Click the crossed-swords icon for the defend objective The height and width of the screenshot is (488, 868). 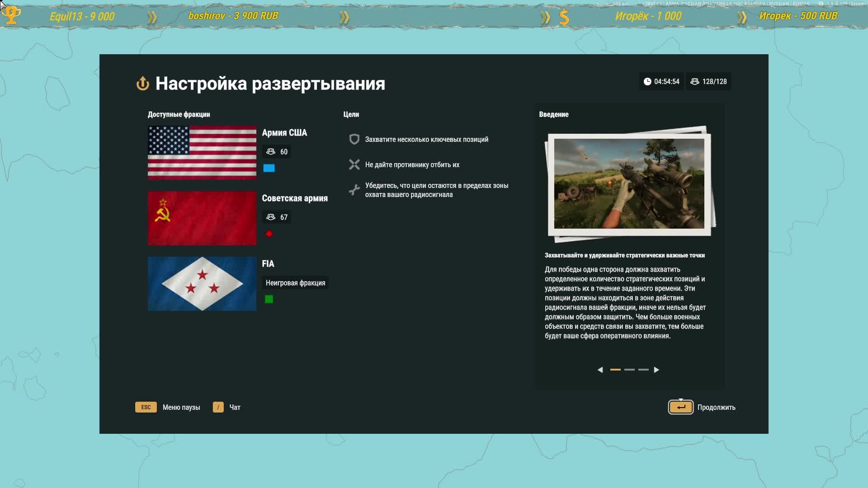pos(354,164)
